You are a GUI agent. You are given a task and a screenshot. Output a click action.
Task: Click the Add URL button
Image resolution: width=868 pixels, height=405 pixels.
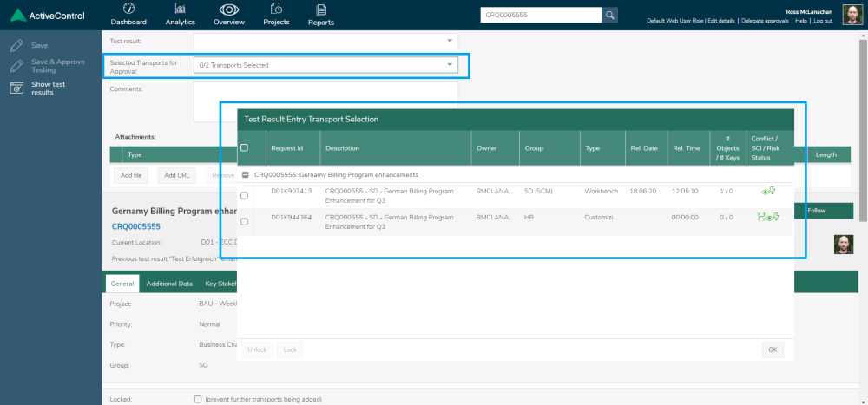pos(176,175)
